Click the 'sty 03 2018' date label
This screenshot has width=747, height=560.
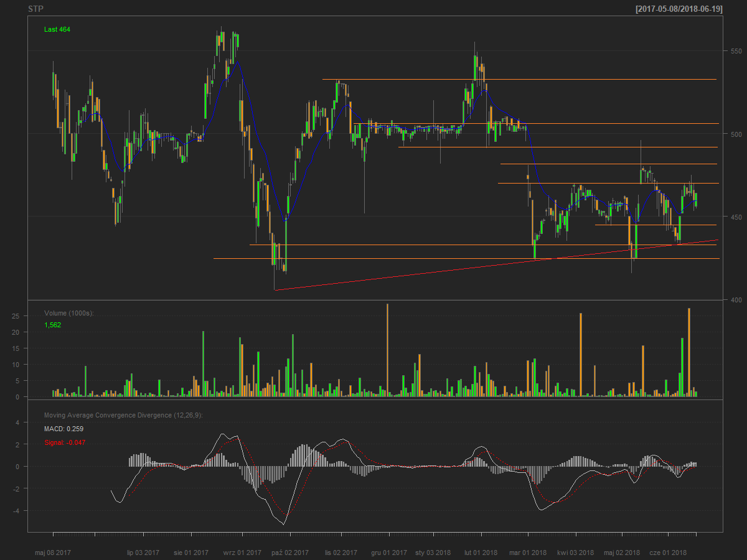tap(433, 553)
